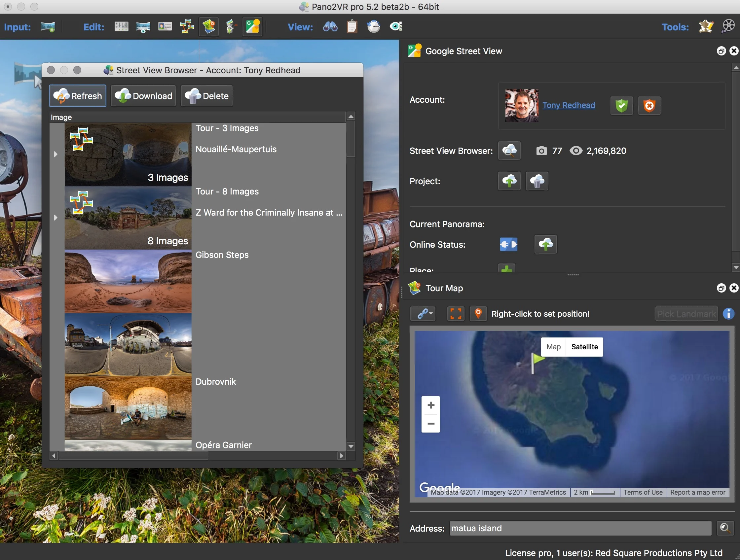Toggle the Google Street View toolbar icon
Viewport: 740px width, 560px height.
point(252,27)
